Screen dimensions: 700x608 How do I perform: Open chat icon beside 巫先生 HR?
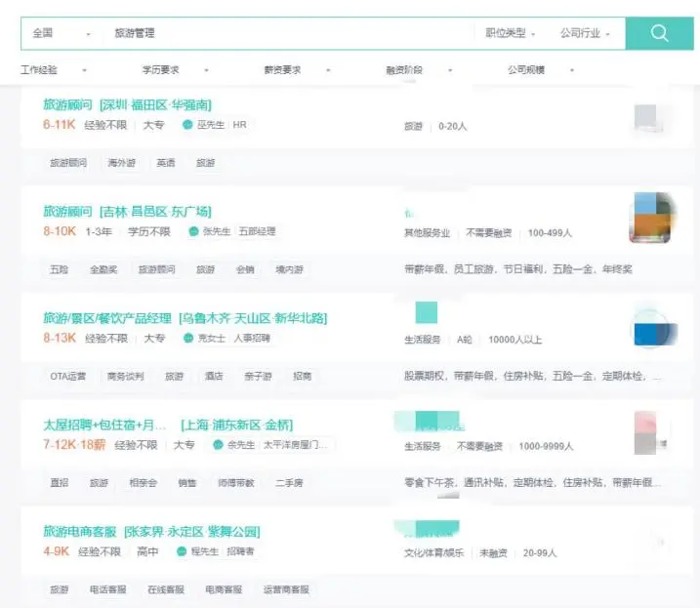click(187, 125)
